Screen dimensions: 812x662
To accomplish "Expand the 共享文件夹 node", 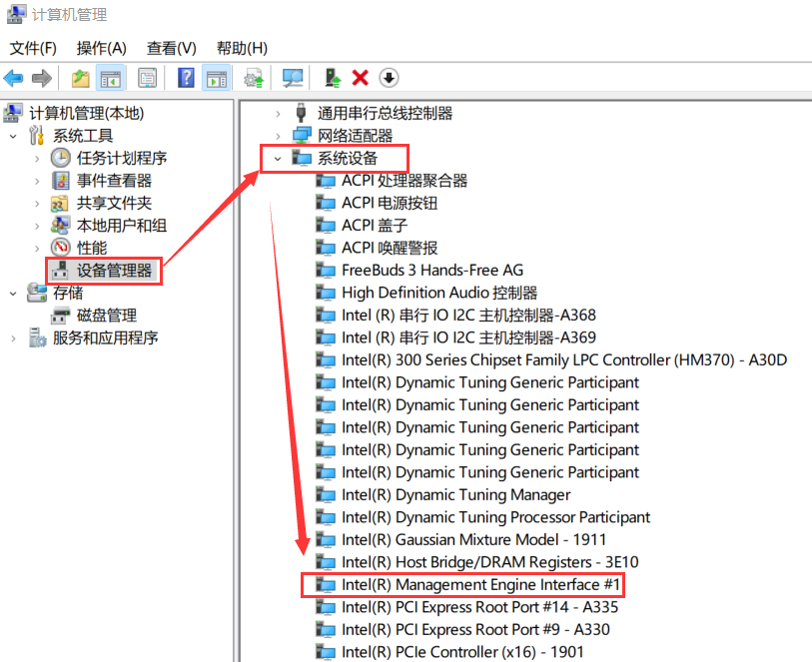I will coord(37,204).
